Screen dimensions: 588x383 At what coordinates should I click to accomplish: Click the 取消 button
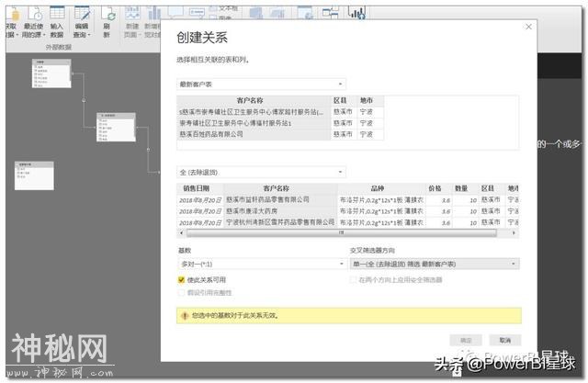tap(504, 340)
